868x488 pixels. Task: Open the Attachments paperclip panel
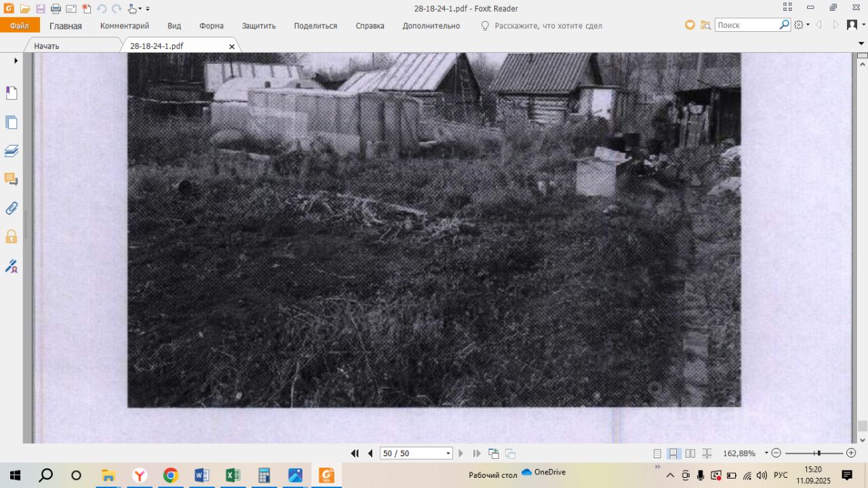12,208
